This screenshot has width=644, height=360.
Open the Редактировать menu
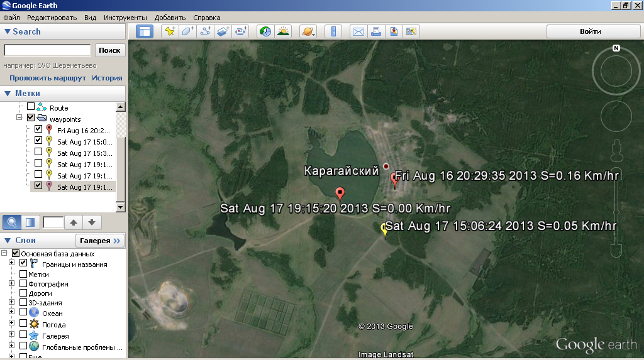pos(52,18)
